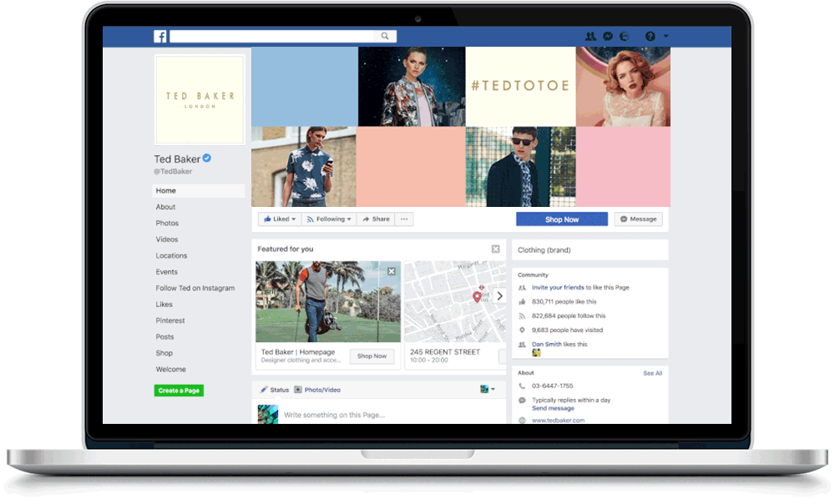The width and height of the screenshot is (835, 504).
Task: Open the golfer featured image
Action: (x=328, y=301)
